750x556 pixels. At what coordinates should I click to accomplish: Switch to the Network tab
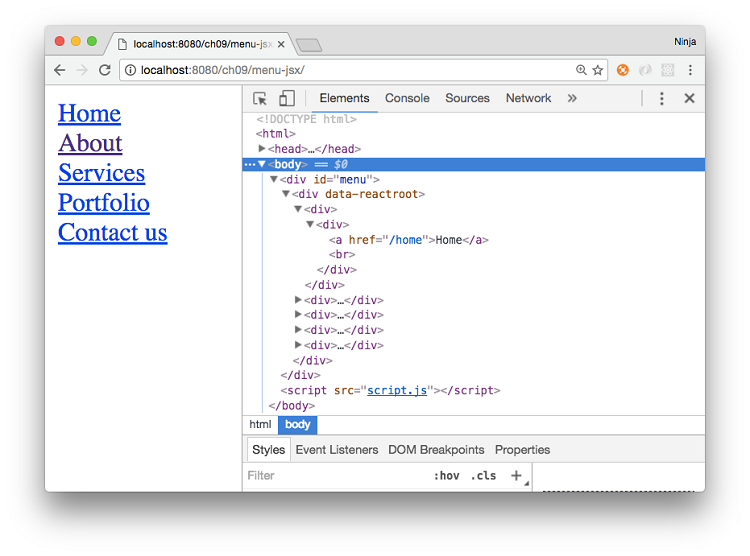click(529, 99)
